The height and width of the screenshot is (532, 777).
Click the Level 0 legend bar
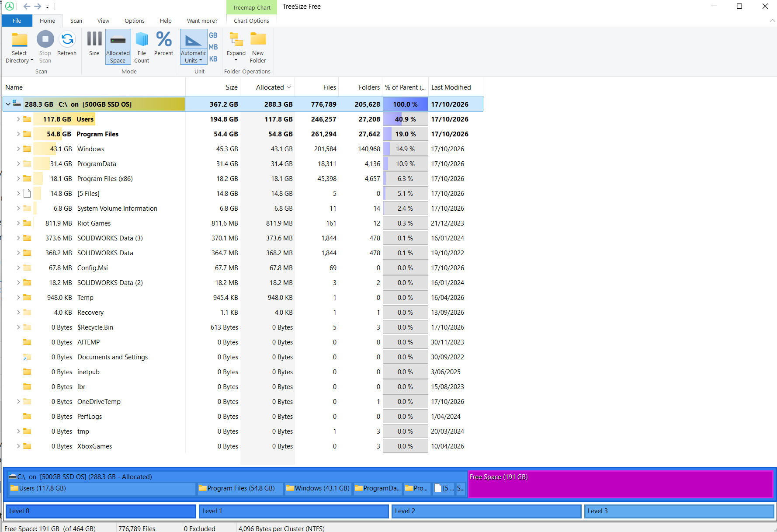click(101, 511)
